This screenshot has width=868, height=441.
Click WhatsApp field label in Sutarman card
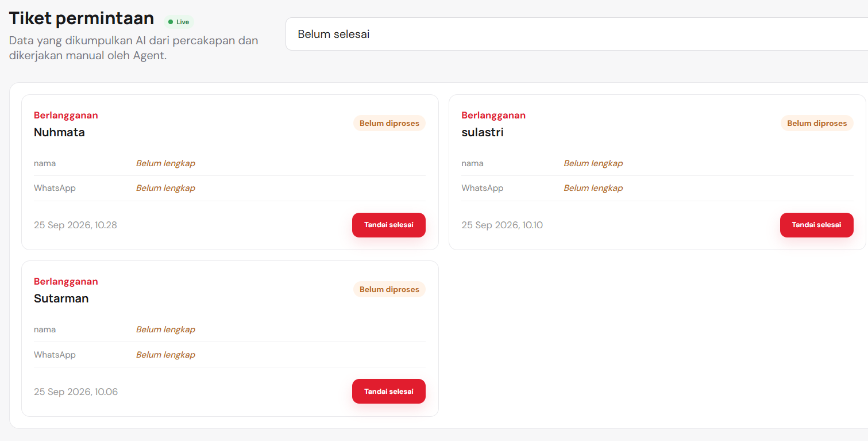tap(55, 355)
